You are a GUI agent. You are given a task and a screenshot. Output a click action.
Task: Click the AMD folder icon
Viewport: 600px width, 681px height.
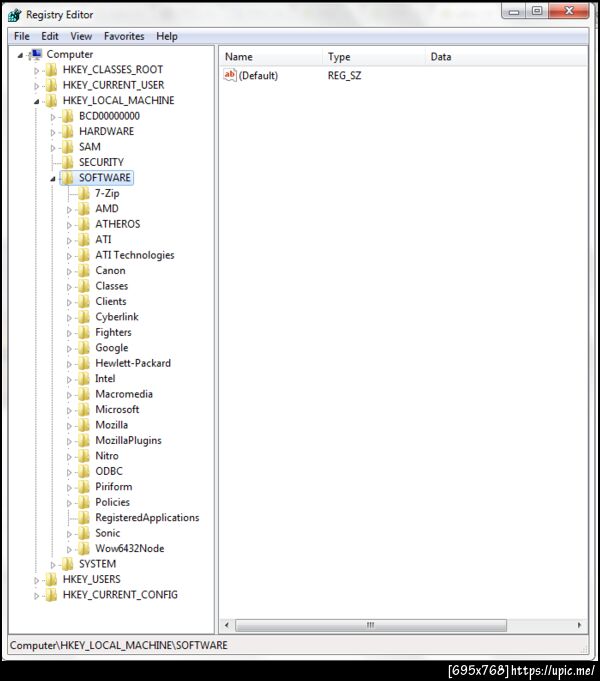coord(84,208)
